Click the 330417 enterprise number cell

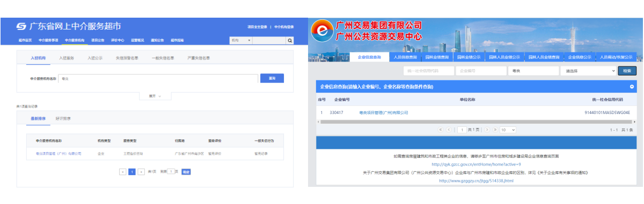pyautogui.click(x=336, y=112)
